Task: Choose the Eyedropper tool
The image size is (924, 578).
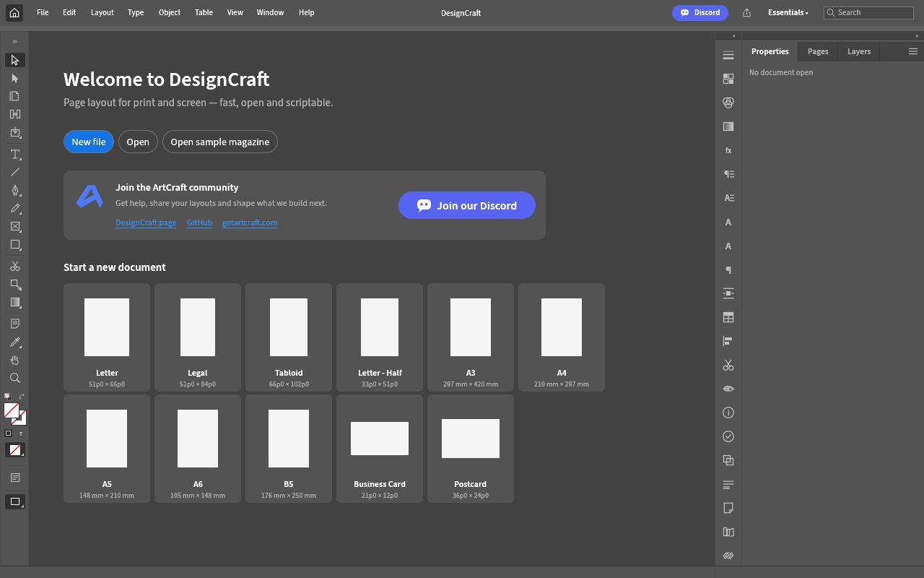Action: [14, 342]
